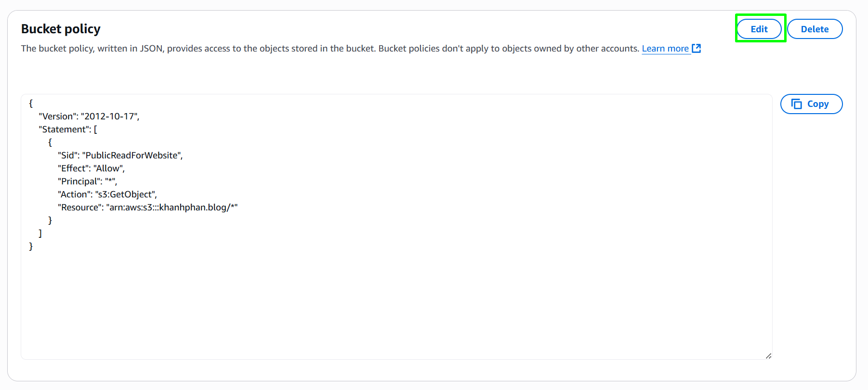Click the "Principal": "*" line
The width and height of the screenshot is (868, 390).
tap(87, 182)
